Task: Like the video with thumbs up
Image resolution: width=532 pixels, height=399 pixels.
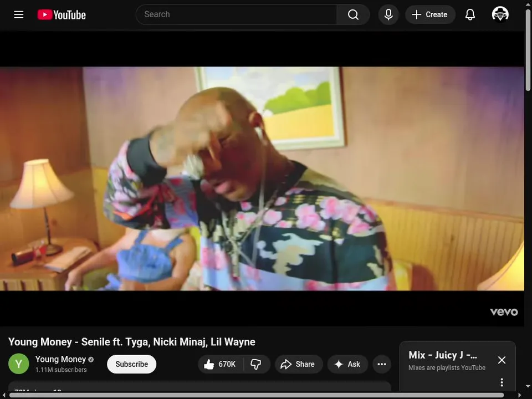Action: click(220, 364)
